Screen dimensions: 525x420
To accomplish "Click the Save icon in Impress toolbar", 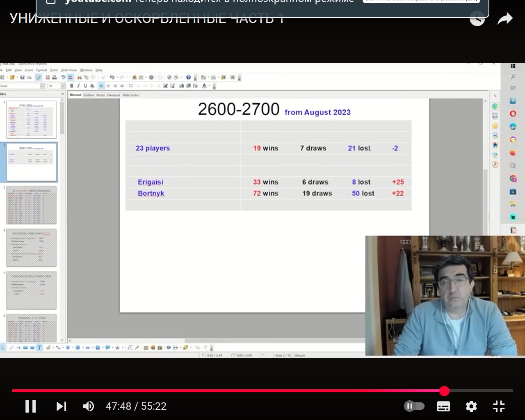I will [22, 77].
